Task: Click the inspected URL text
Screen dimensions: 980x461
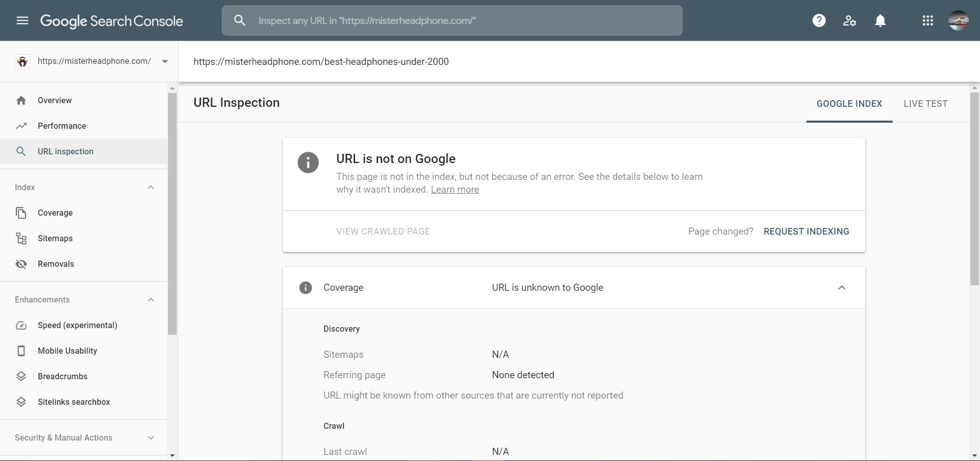Action: tap(321, 61)
